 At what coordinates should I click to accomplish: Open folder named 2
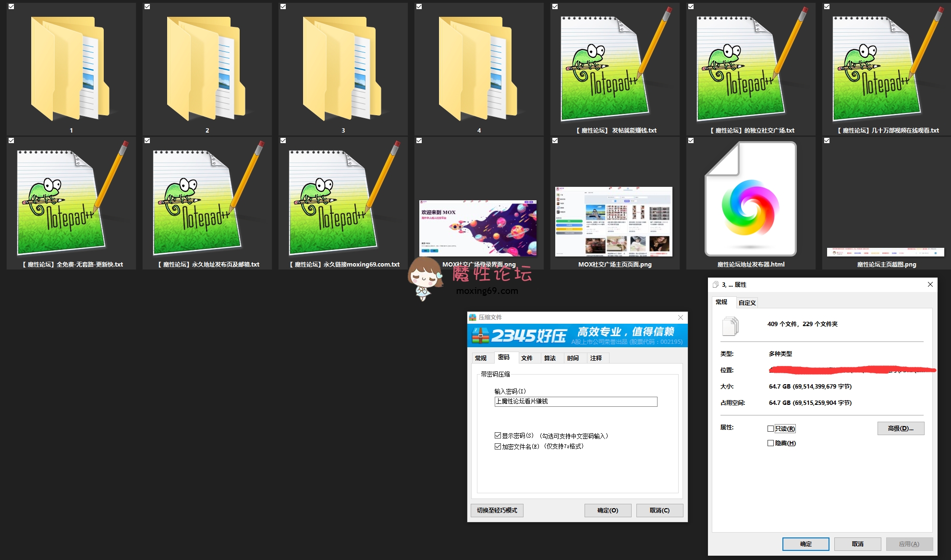click(x=206, y=69)
